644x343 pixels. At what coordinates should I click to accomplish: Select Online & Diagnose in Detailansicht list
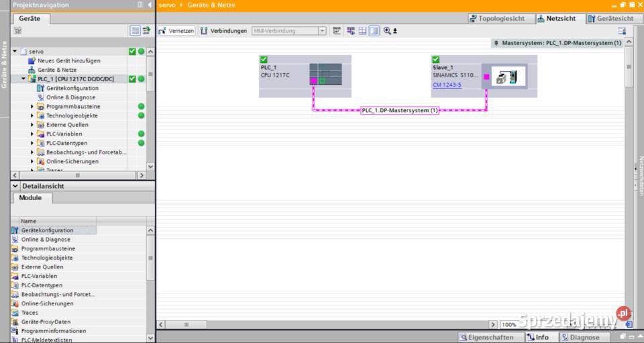tap(46, 240)
